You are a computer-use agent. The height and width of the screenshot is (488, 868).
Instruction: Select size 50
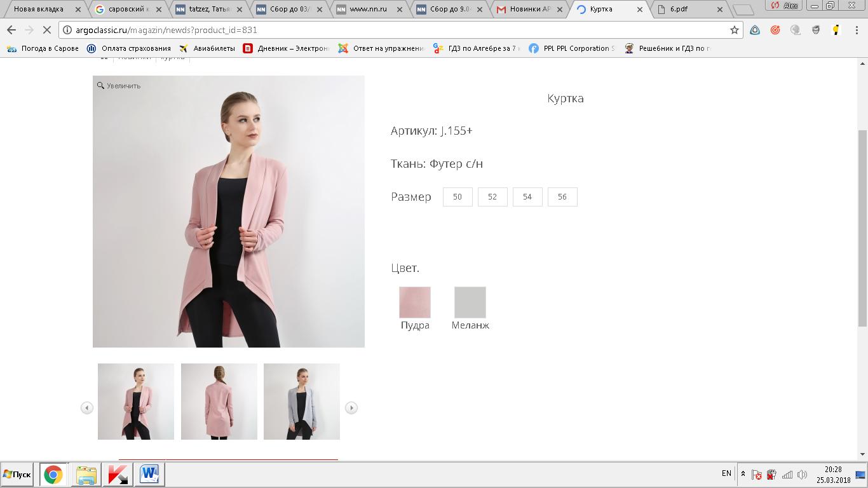coord(458,197)
